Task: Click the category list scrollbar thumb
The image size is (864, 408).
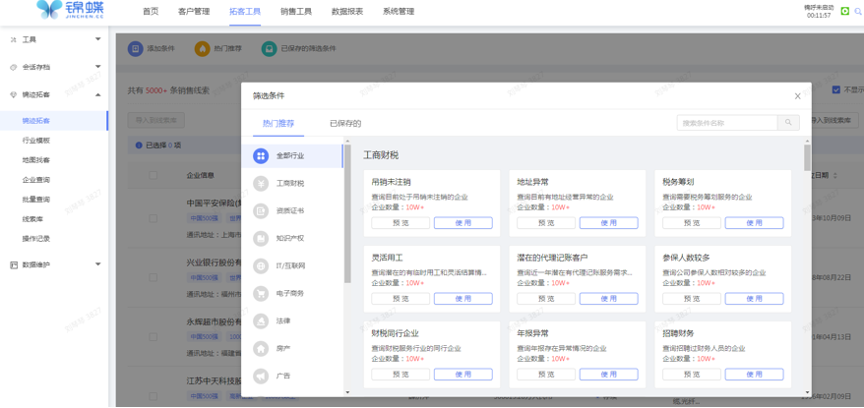Action: click(x=347, y=214)
